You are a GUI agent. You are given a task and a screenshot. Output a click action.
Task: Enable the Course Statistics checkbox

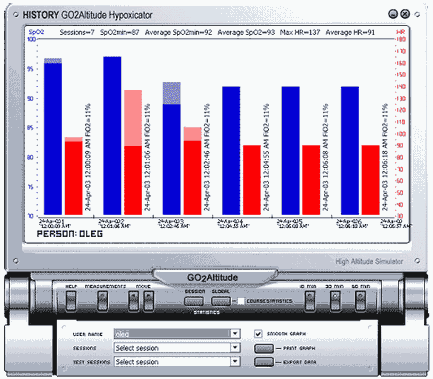point(241,301)
